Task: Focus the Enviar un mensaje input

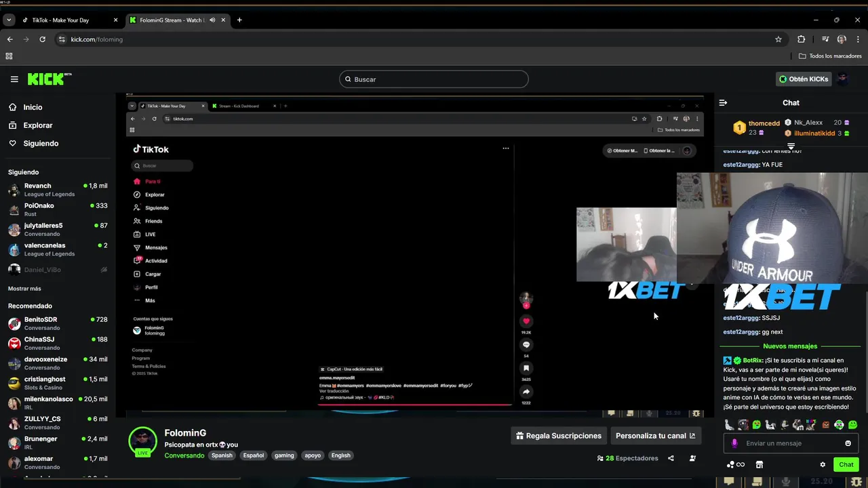Action: pos(790,443)
